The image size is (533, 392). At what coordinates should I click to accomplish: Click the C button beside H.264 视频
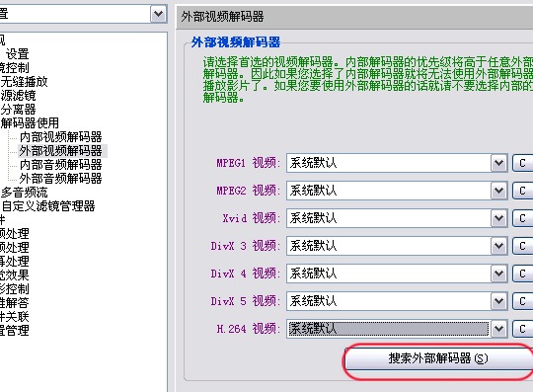[523, 329]
